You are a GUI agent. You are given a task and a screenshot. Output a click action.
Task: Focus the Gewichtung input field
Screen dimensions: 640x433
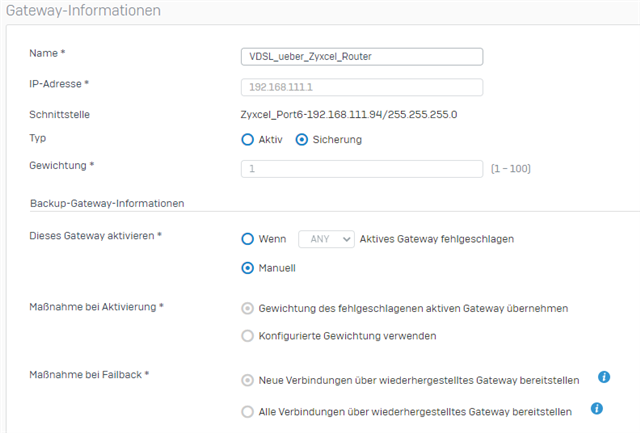point(362,168)
